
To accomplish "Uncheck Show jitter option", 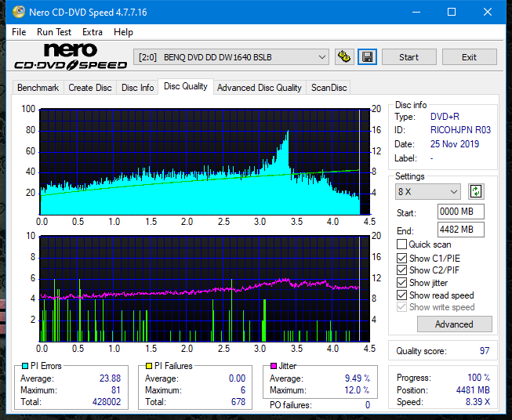I will tap(401, 283).
